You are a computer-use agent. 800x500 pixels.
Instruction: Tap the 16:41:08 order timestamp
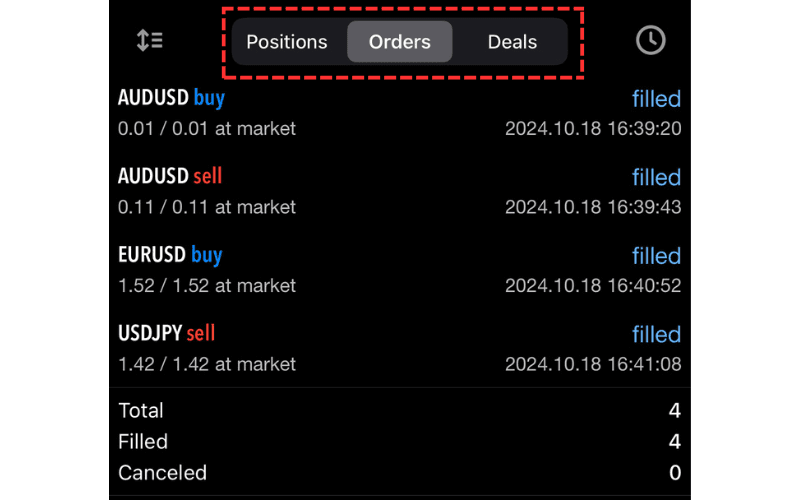593,364
